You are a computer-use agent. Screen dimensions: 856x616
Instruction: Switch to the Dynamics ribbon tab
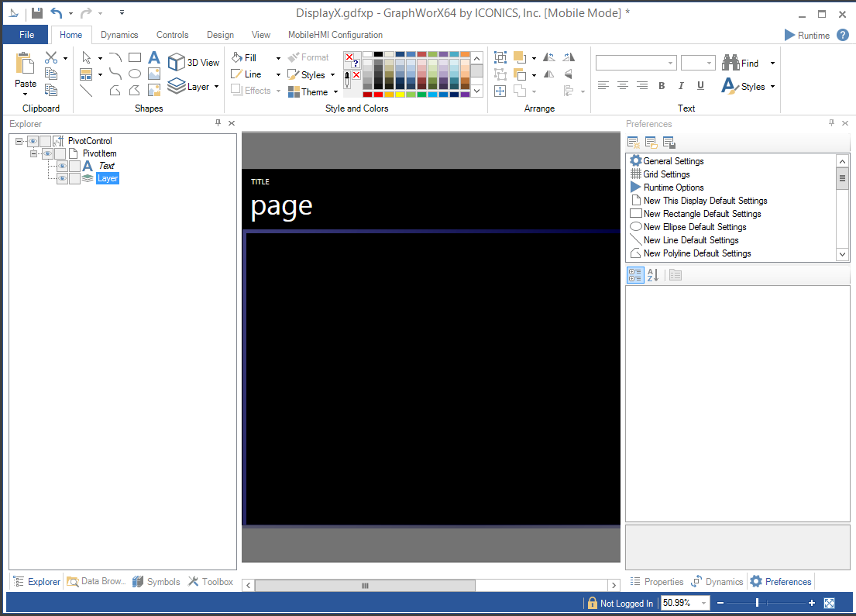coord(119,35)
